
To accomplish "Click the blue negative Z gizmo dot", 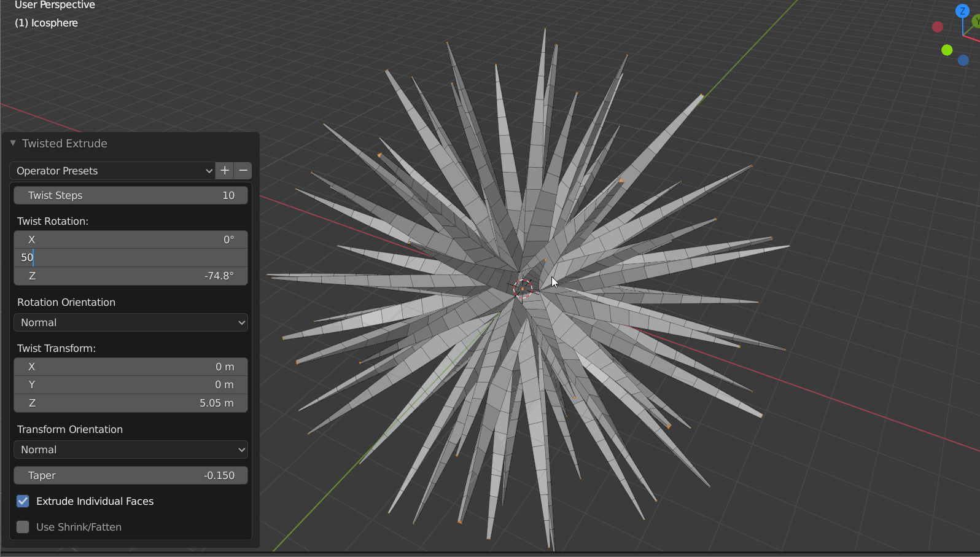I will (x=963, y=60).
